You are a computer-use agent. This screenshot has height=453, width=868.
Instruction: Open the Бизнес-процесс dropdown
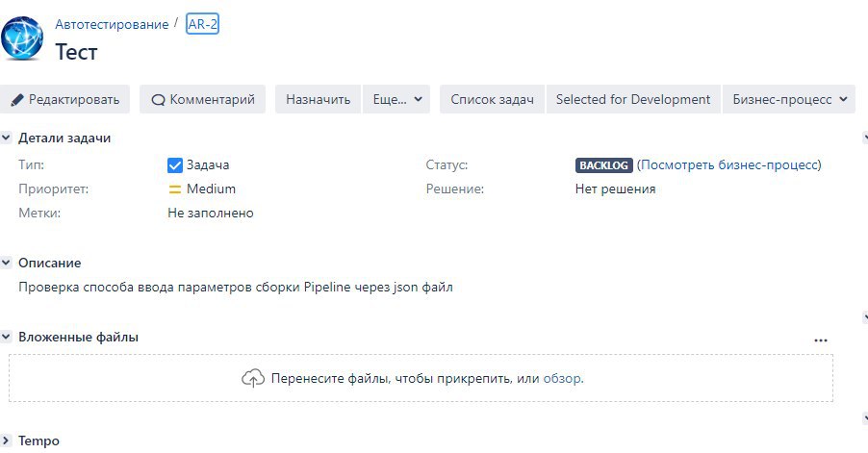click(789, 100)
